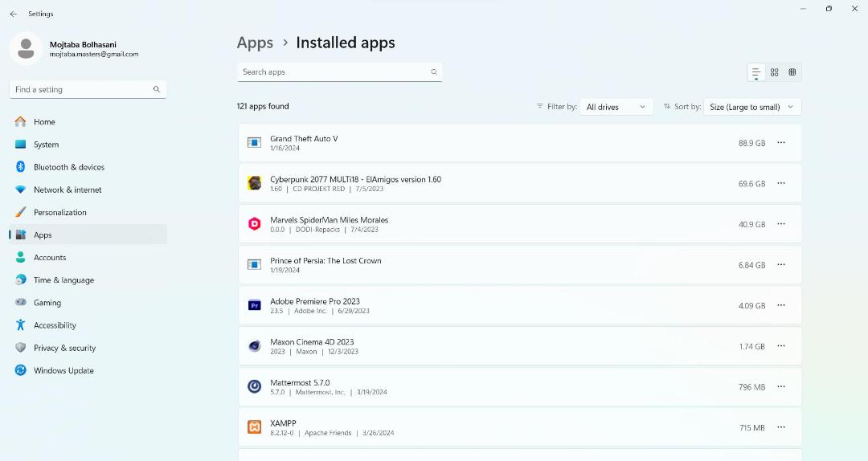
Task: Open more options for Mattermost 5.7.0
Action: (x=781, y=387)
